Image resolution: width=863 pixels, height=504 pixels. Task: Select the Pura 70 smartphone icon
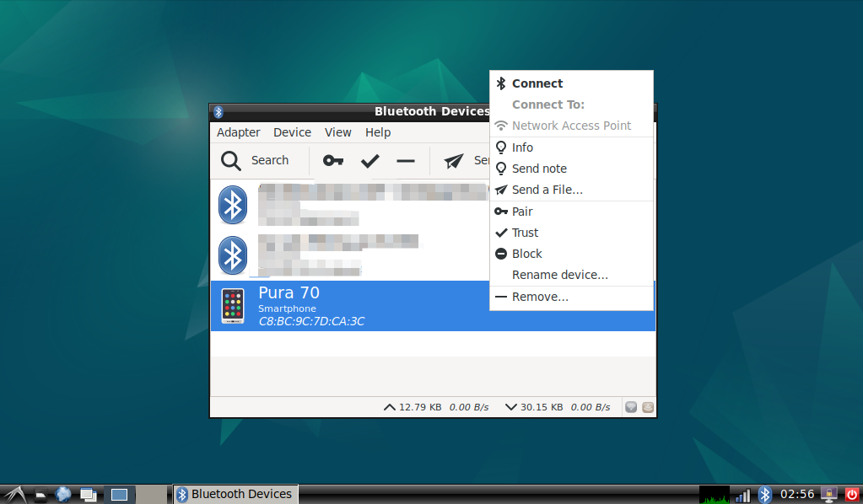tap(233, 306)
